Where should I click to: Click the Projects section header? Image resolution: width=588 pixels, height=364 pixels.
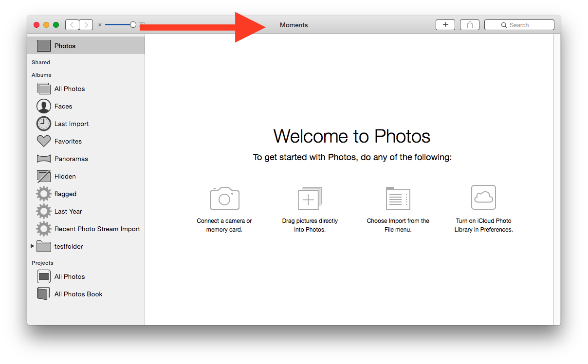42,263
